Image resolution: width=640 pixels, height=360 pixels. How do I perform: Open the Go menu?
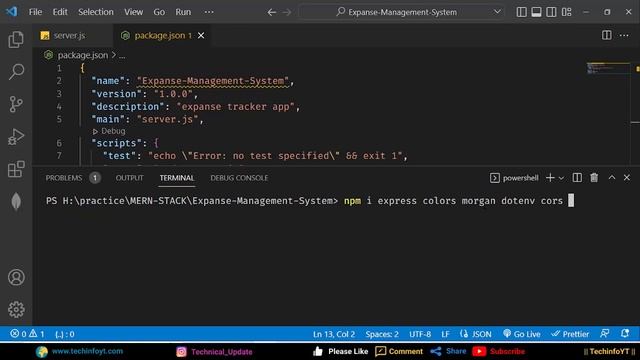point(159,12)
